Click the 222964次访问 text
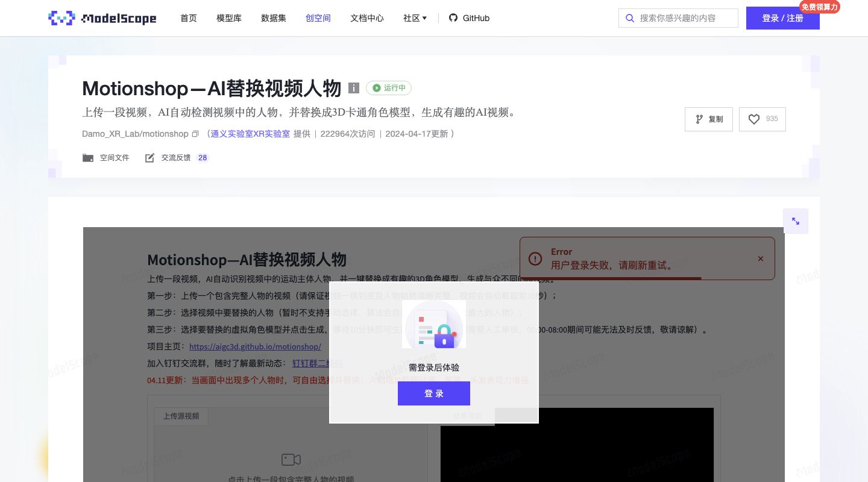 point(348,134)
